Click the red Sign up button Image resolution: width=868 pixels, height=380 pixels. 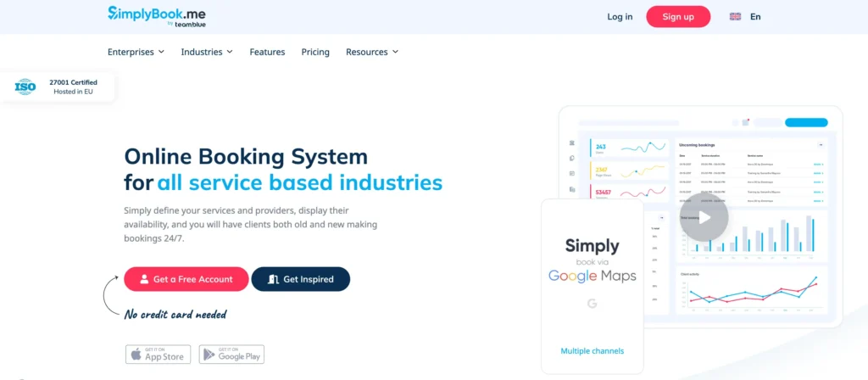pyautogui.click(x=678, y=17)
